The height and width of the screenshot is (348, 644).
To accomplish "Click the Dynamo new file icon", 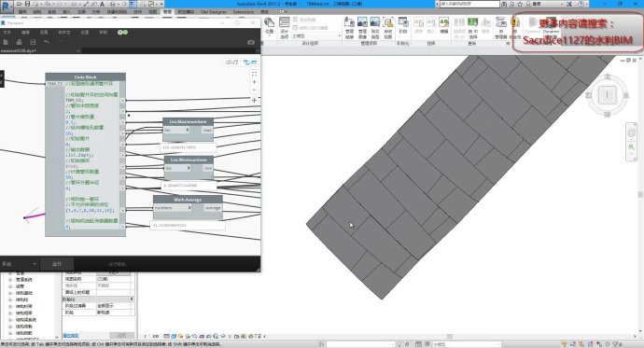I will (x=6, y=42).
